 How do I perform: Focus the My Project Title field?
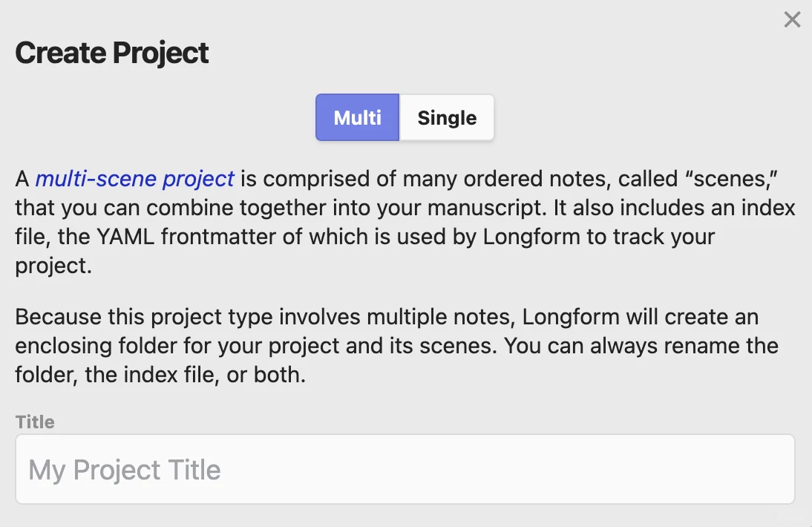405,470
